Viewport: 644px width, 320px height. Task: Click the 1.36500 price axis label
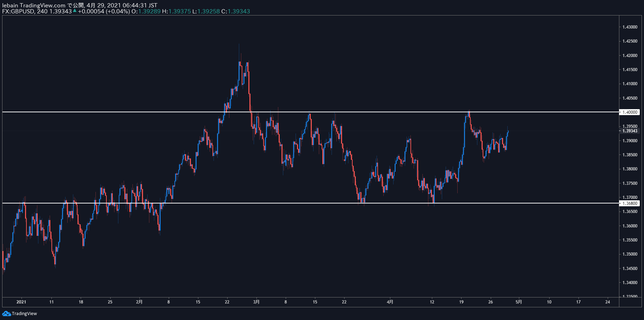coord(630,212)
